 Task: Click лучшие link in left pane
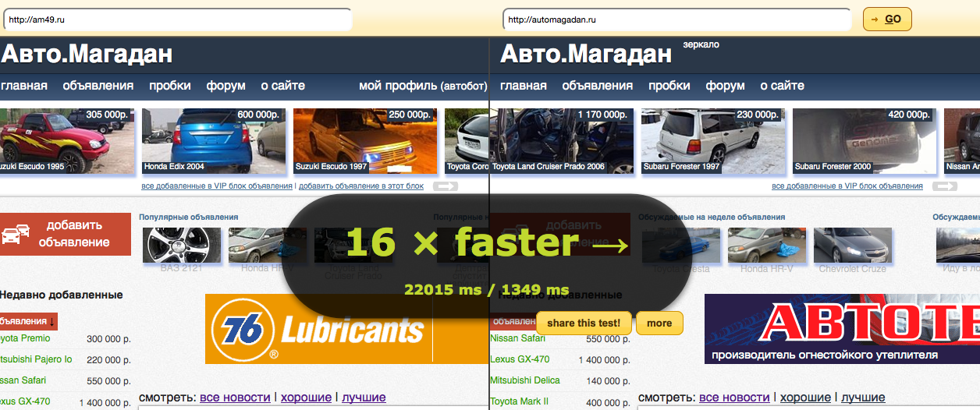[364, 397]
